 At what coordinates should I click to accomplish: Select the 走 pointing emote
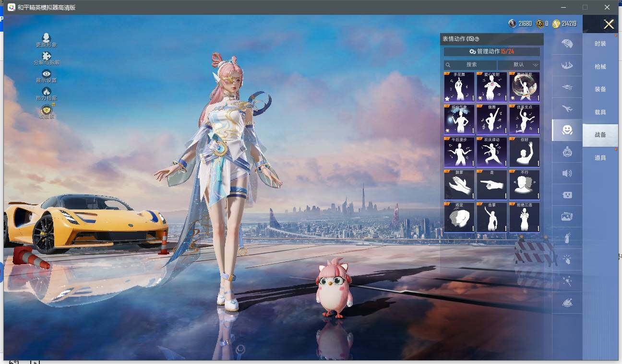tap(492, 185)
